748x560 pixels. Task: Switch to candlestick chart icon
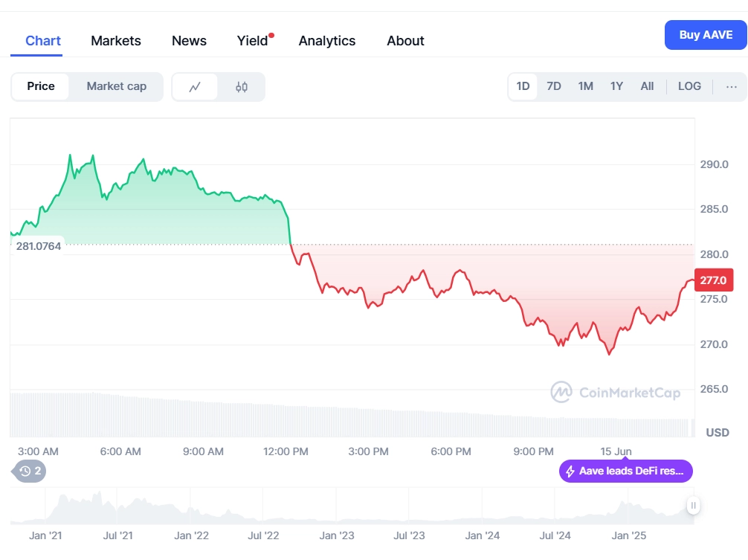(x=242, y=87)
